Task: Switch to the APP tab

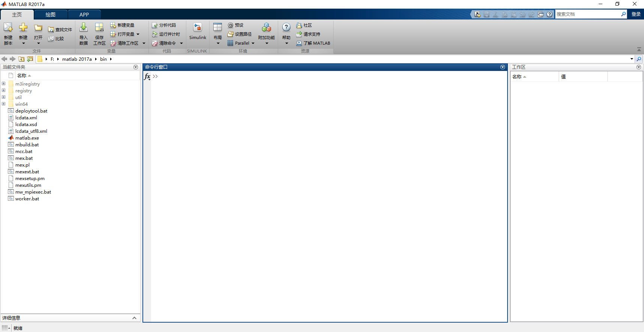Action: tap(84, 15)
